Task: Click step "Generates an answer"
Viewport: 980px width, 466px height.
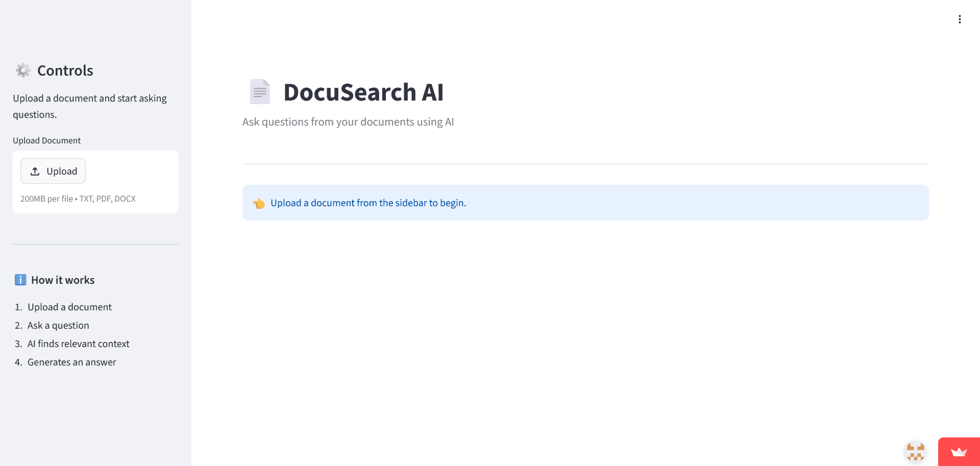Action: point(72,362)
